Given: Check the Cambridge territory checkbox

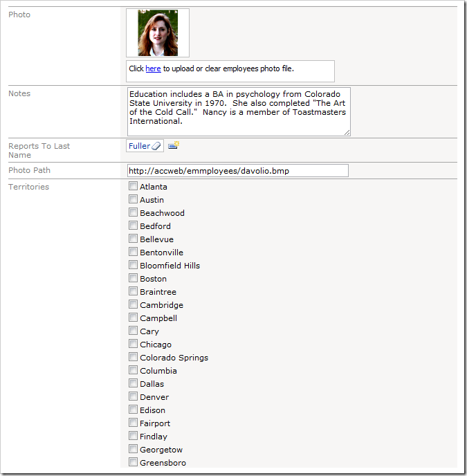Looking at the screenshot, I should 133,304.
